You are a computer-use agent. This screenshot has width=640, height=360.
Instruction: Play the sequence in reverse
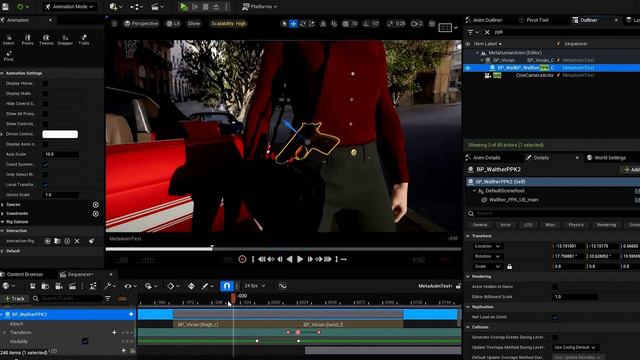pos(289,259)
